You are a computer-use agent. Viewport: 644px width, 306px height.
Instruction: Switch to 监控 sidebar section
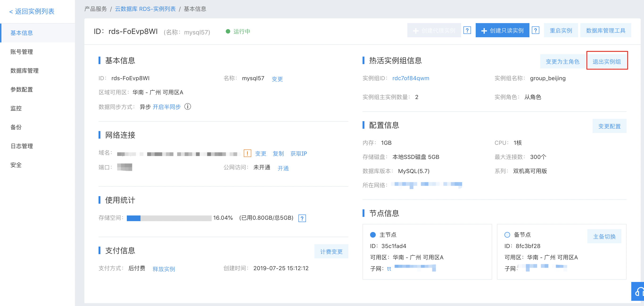16,108
